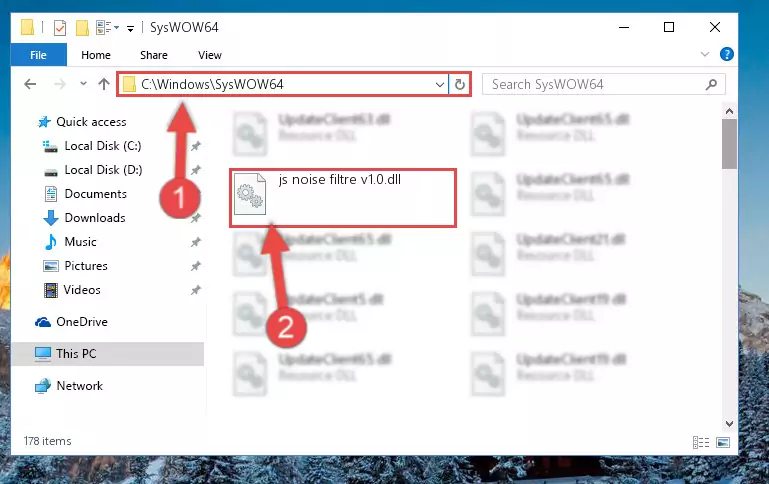Viewport: 769px width, 484px height.
Task: Open the Customize Quick Access Toolbar dropdown
Action: coord(130,28)
